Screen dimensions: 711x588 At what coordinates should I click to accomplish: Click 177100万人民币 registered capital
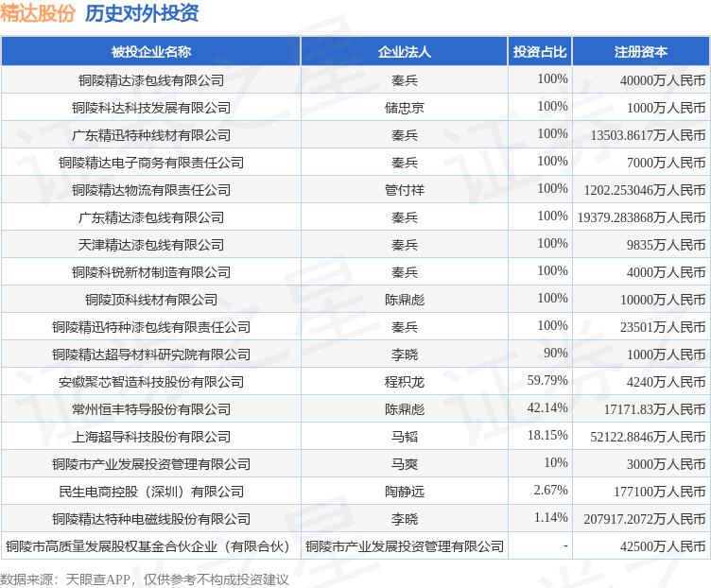659,492
